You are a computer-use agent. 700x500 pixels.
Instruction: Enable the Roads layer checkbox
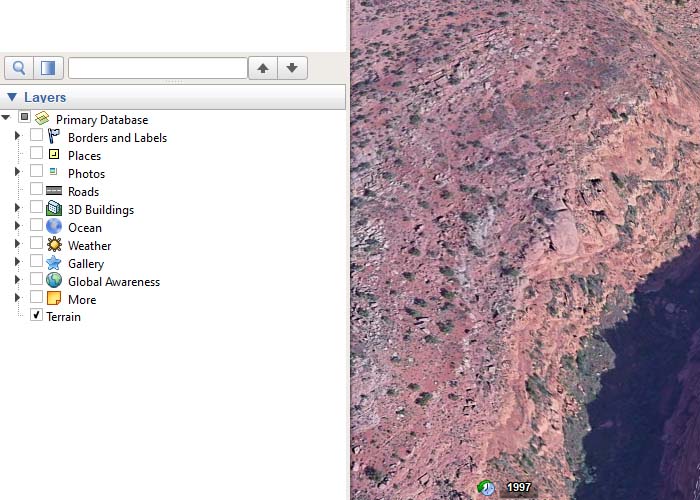[37, 190]
